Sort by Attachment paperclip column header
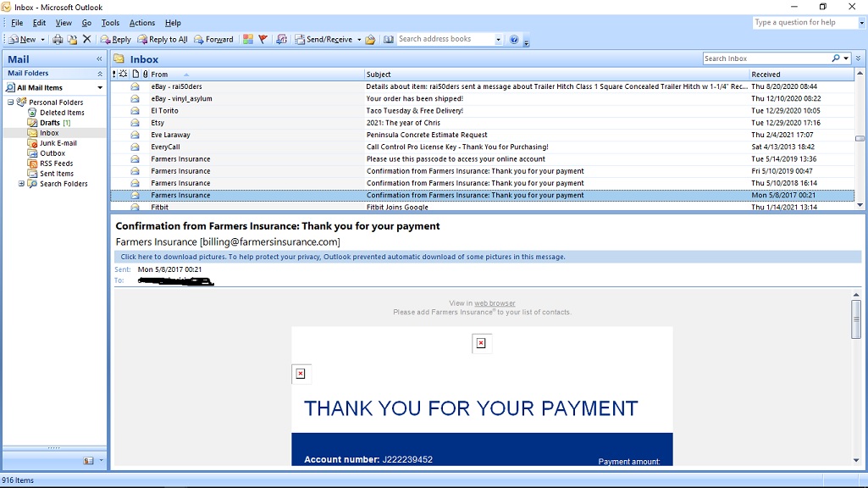868x488 pixels. point(145,74)
